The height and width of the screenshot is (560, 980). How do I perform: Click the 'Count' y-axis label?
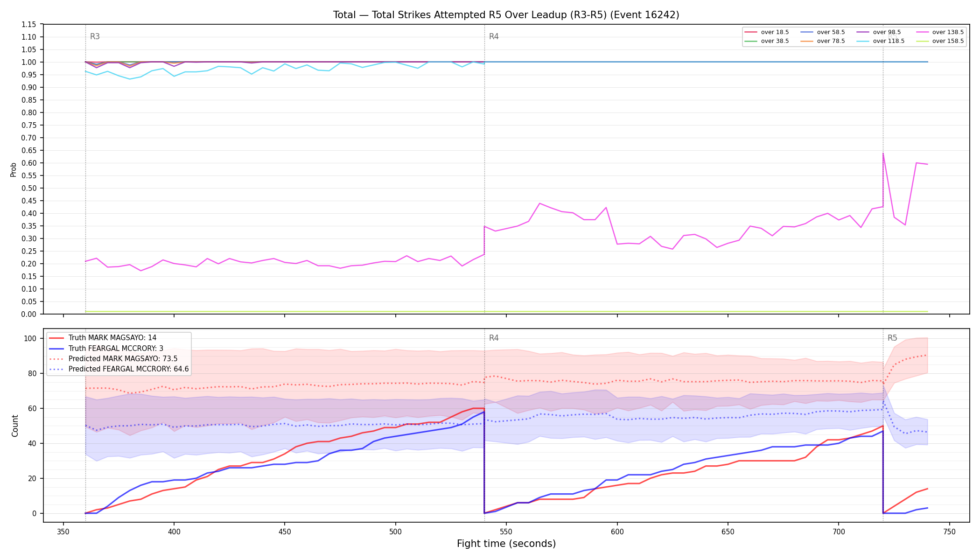point(15,426)
